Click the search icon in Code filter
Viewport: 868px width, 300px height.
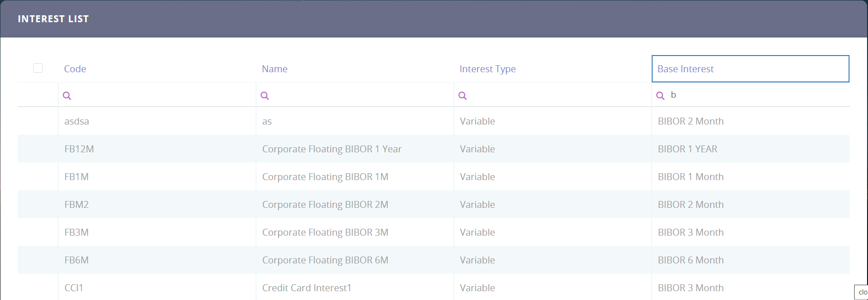pyautogui.click(x=67, y=96)
